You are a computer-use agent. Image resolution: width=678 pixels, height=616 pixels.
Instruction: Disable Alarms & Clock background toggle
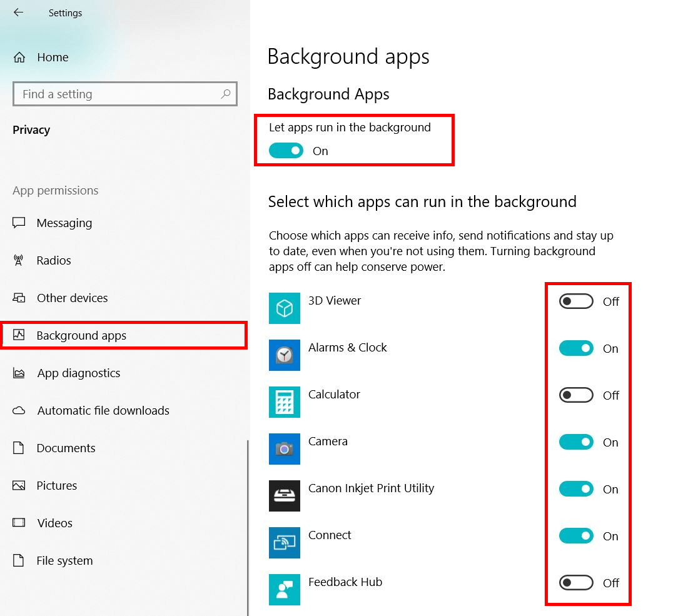point(576,348)
